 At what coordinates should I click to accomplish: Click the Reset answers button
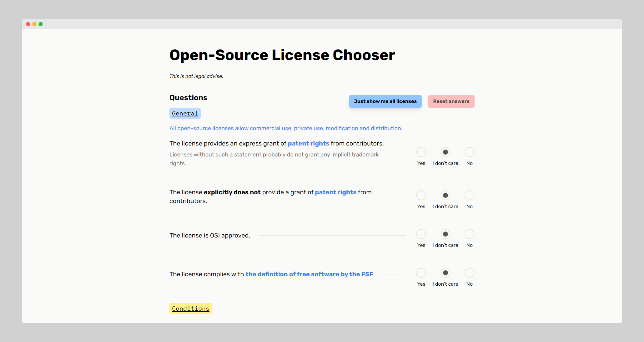click(x=451, y=101)
